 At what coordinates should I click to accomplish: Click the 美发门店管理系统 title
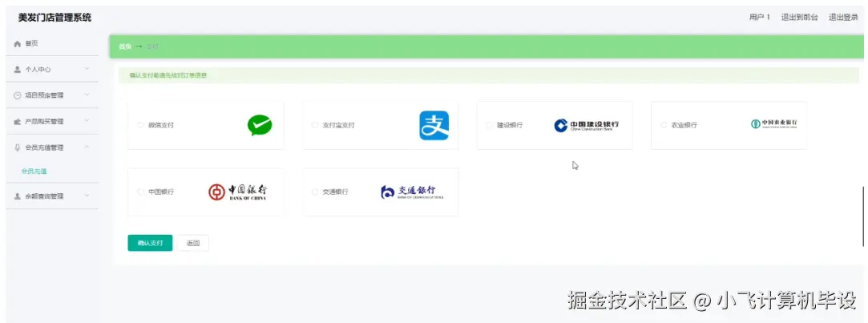tap(55, 18)
